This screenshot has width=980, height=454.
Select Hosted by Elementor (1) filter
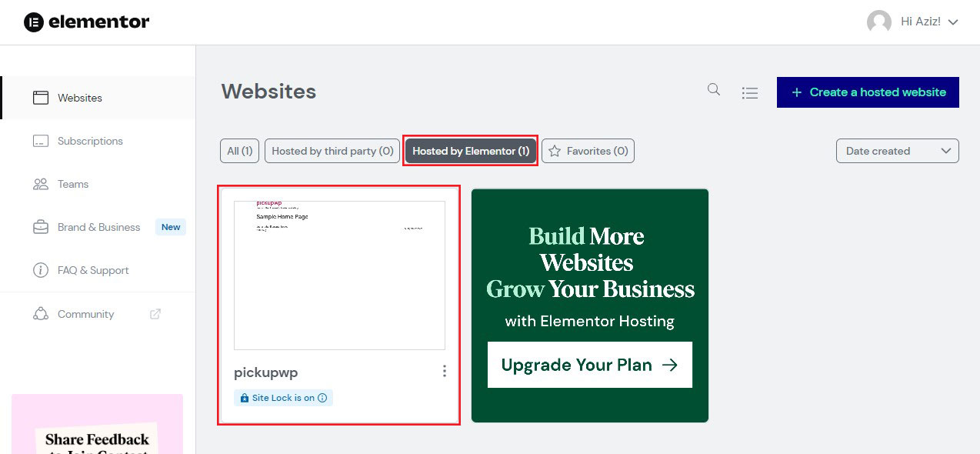(471, 151)
